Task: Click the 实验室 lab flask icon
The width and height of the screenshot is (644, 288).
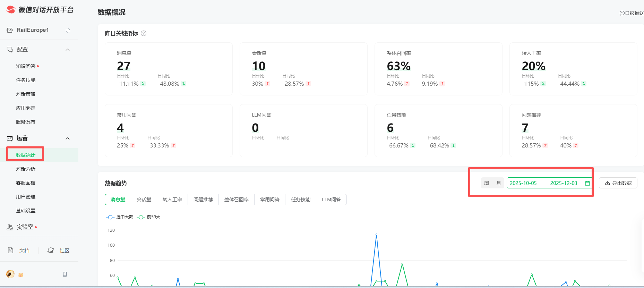Action: click(10, 227)
